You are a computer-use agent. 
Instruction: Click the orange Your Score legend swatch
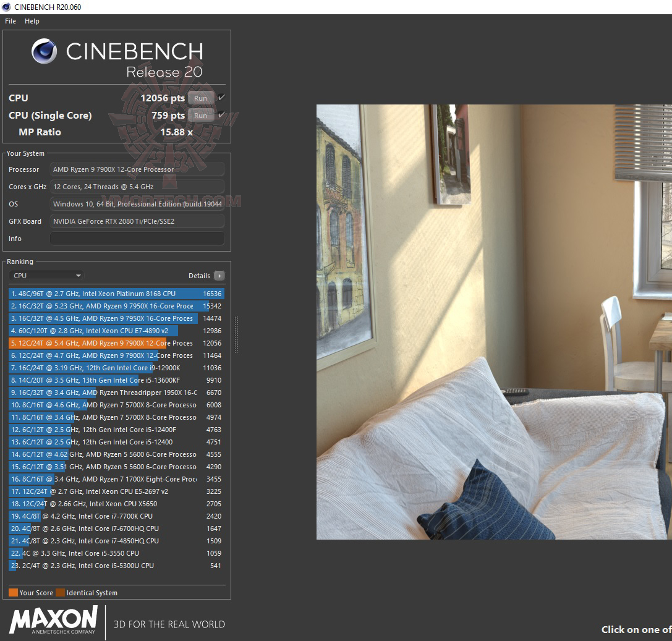click(x=13, y=593)
